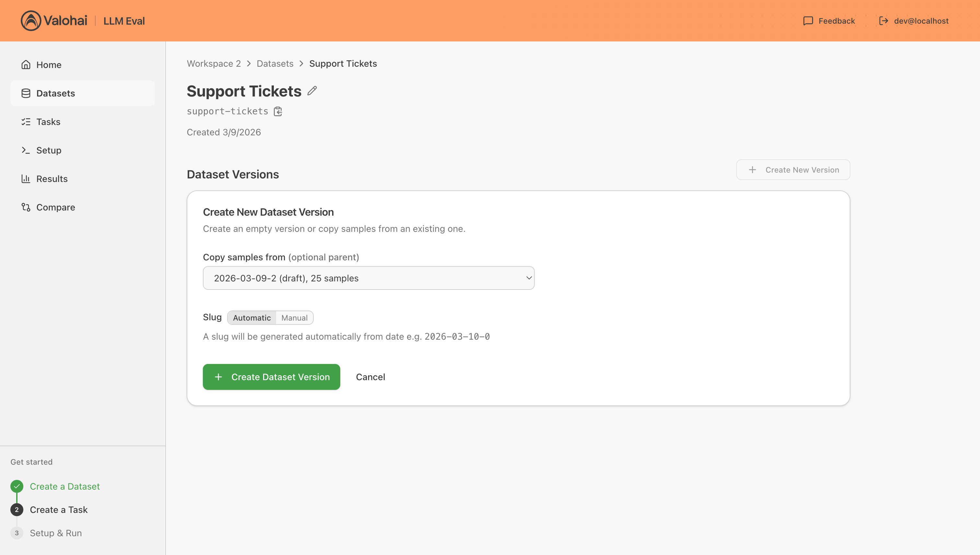Open the Copy samples from dropdown
The width and height of the screenshot is (980, 555).
[x=368, y=278]
